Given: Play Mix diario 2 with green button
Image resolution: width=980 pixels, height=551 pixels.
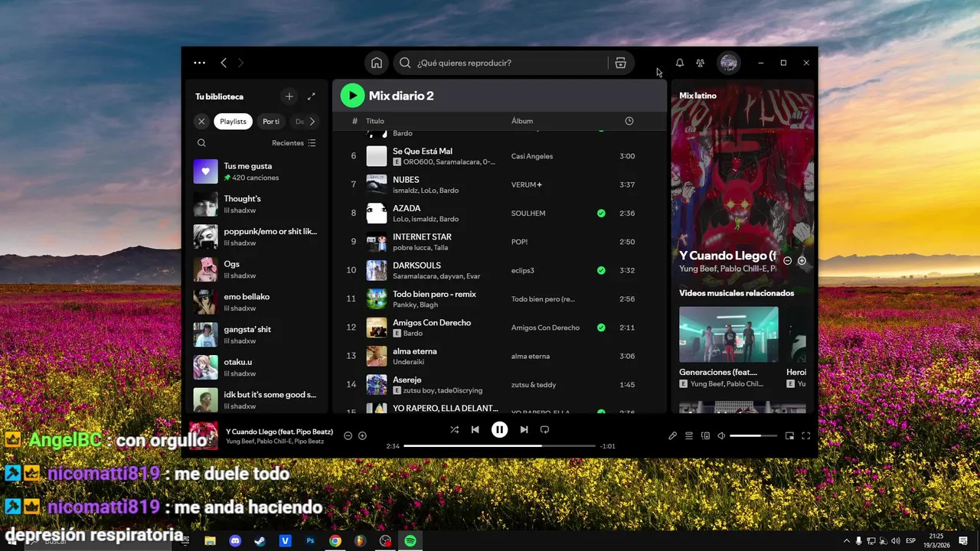Looking at the screenshot, I should point(352,96).
